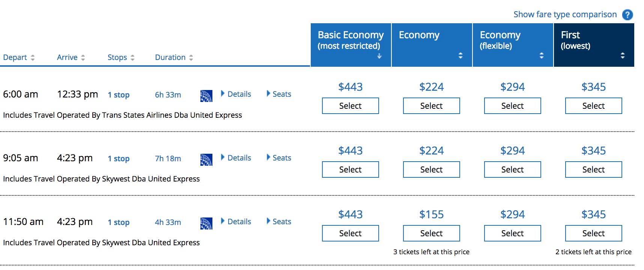Click 1 stop link for 9:05 am flight
The height and width of the screenshot is (270, 644).
point(119,159)
